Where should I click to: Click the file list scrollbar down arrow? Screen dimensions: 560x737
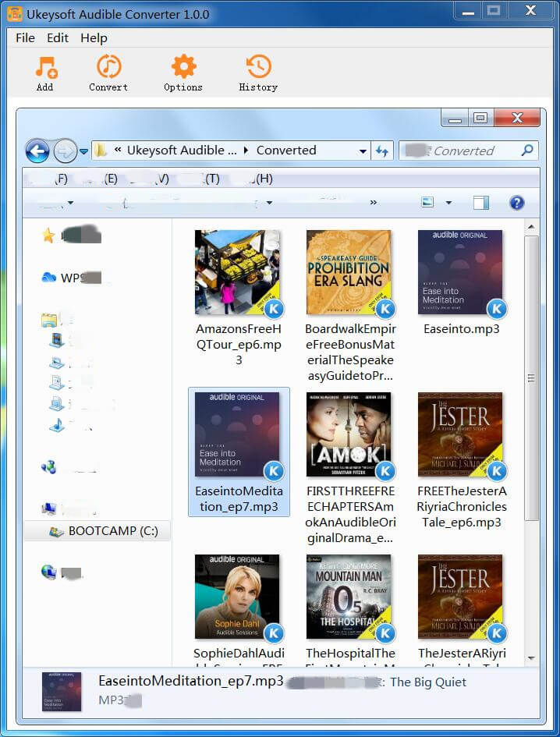point(531,658)
